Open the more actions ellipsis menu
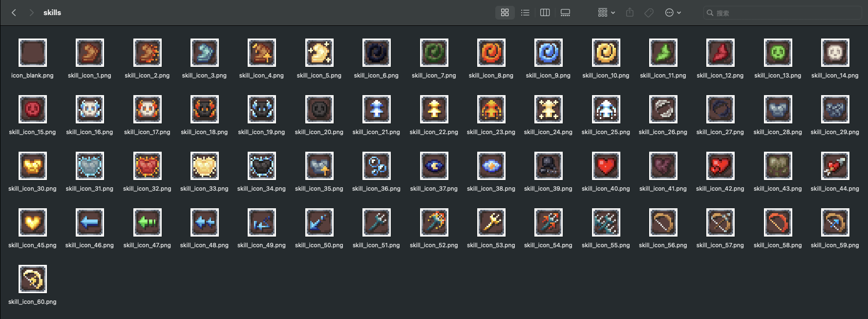The height and width of the screenshot is (319, 868). (x=673, y=13)
